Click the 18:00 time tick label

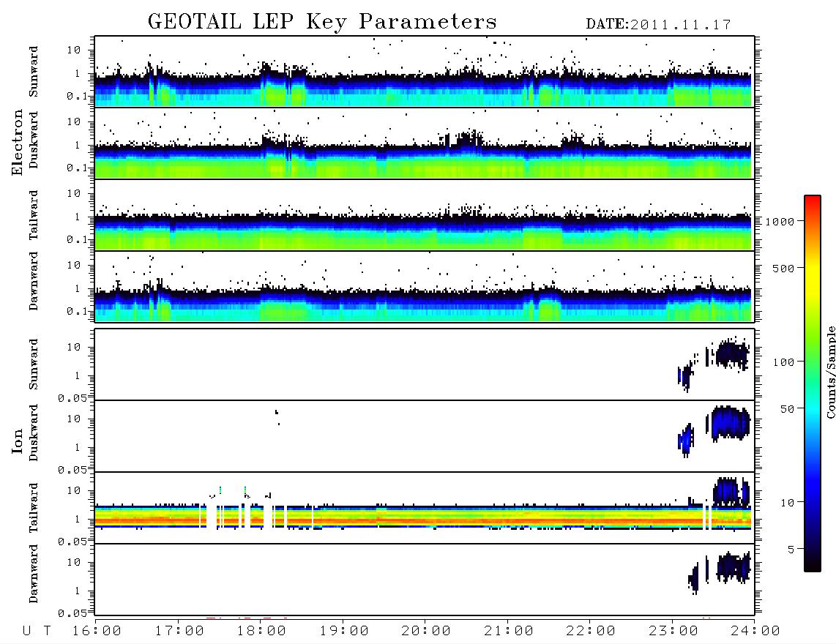coord(262,631)
